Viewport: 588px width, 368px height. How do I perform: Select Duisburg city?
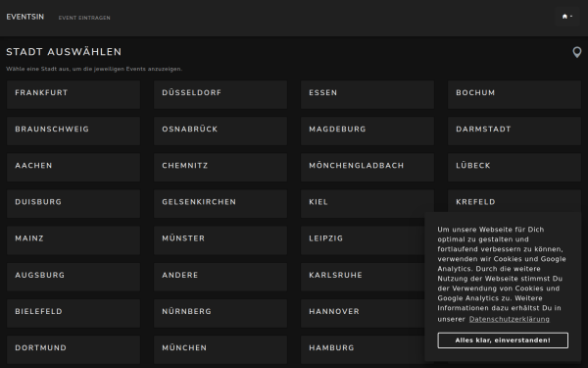(73, 204)
